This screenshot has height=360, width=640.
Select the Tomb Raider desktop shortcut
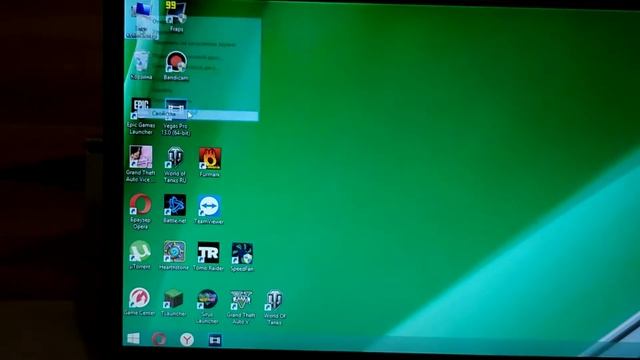click(208, 257)
